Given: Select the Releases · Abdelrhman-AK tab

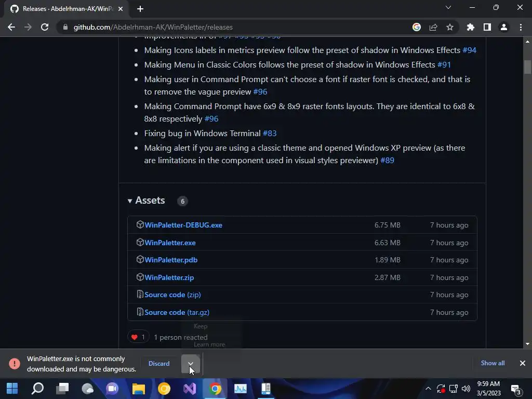Looking at the screenshot, I should click(67, 9).
